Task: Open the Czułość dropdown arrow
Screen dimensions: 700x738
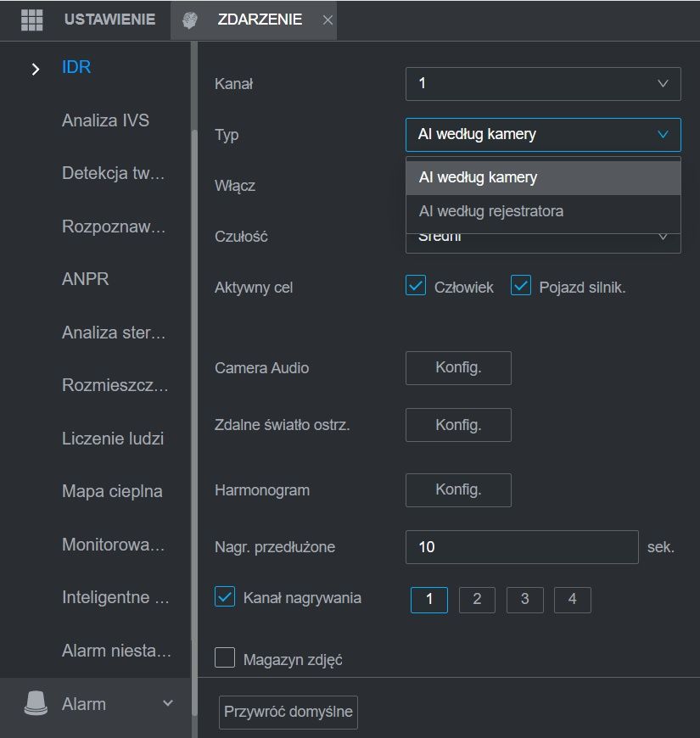Action: pos(663,238)
